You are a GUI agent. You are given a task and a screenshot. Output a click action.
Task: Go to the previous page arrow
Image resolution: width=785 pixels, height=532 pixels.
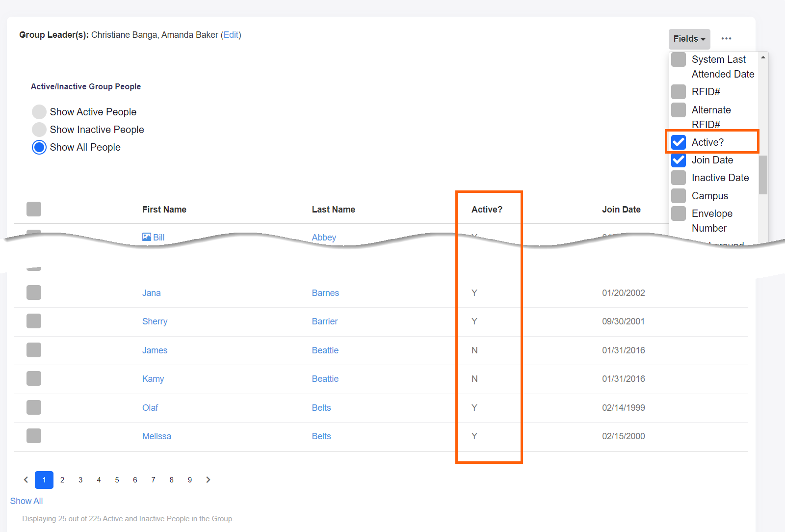(x=26, y=480)
